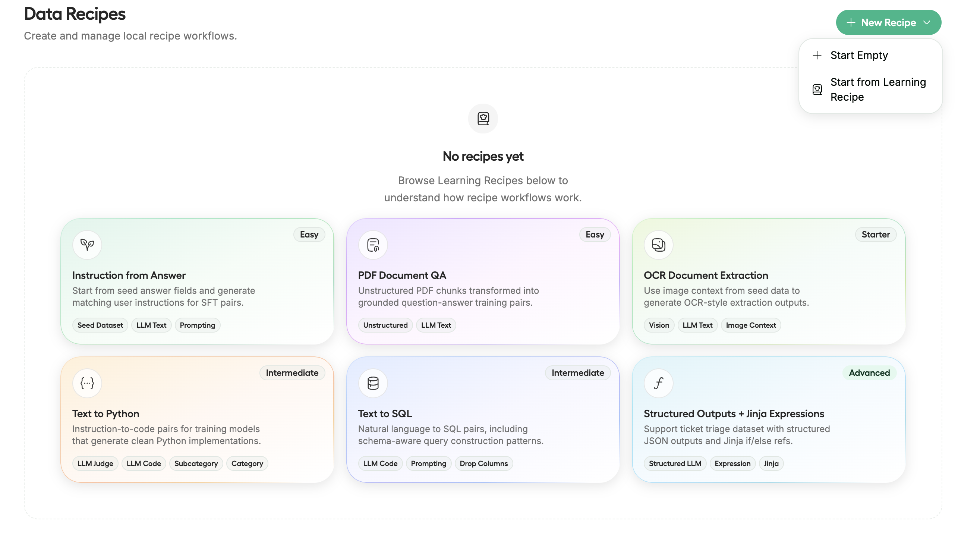
Task: Collapse the New Recipe dropdown chevron
Action: pyautogui.click(x=927, y=22)
